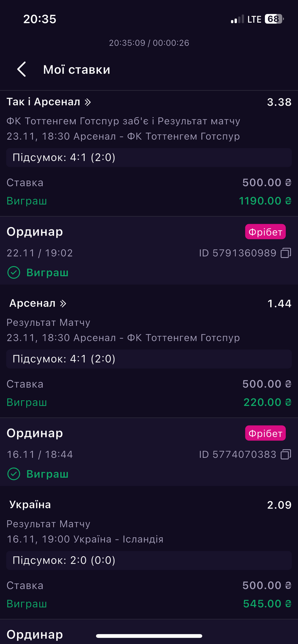Tap the cellular signal bars icon
This screenshot has width=298, height=644.
tap(237, 19)
